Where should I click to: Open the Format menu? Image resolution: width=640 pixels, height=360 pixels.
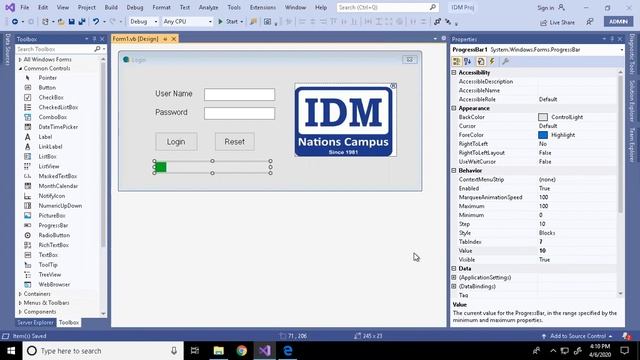[x=161, y=7]
